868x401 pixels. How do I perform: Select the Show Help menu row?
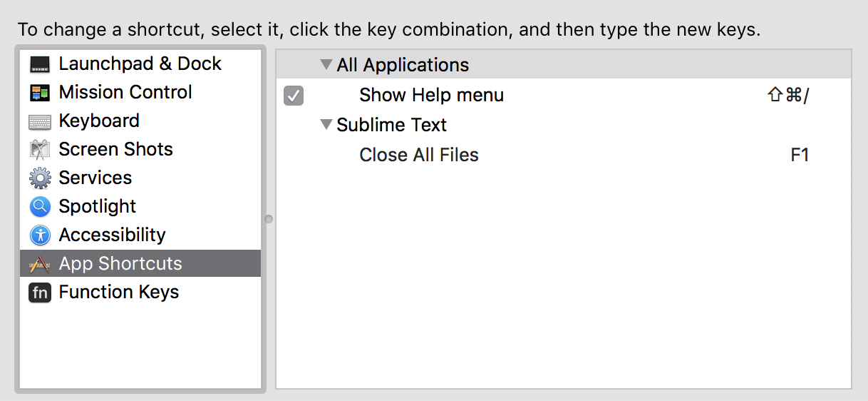(431, 95)
